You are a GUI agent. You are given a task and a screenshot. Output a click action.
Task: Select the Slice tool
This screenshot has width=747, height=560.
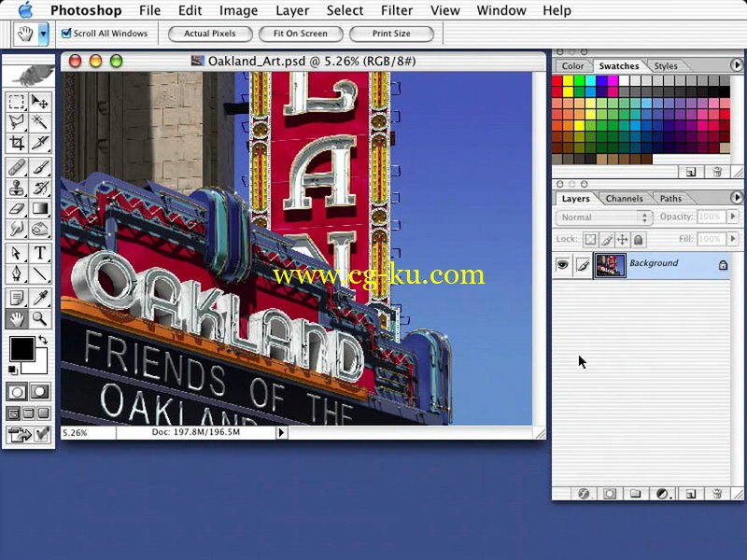pyautogui.click(x=40, y=143)
